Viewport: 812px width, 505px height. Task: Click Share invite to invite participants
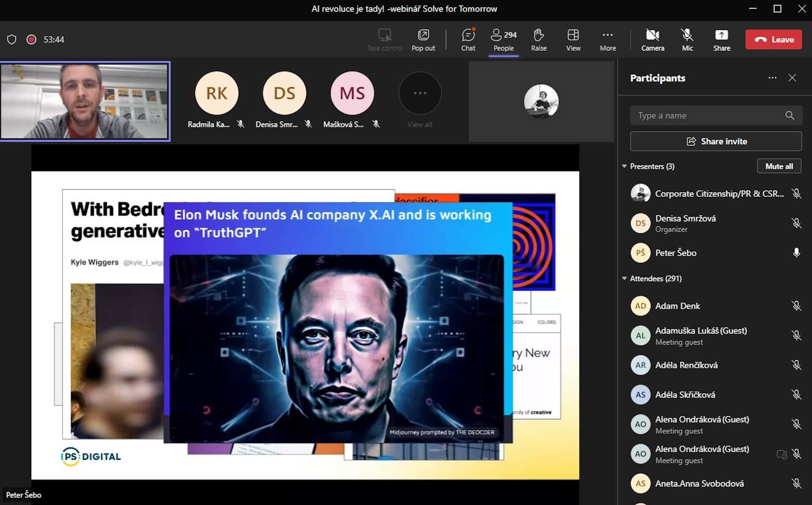[x=716, y=141]
